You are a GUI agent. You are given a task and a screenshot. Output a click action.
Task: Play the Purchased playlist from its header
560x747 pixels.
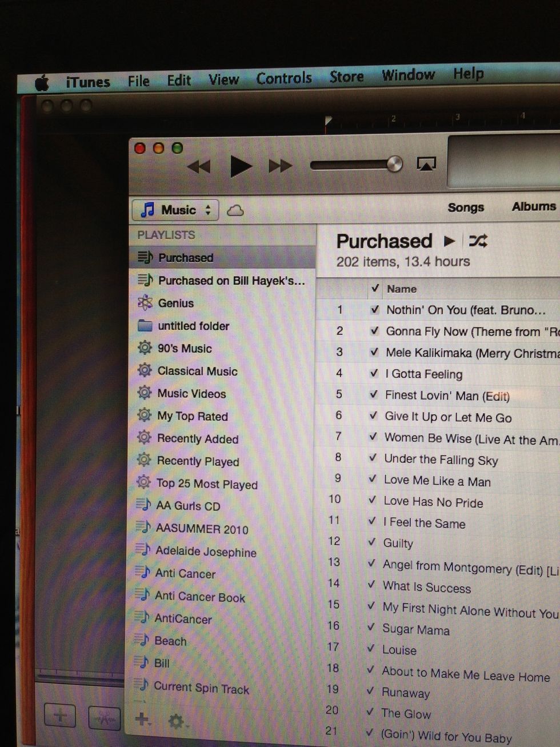point(449,241)
